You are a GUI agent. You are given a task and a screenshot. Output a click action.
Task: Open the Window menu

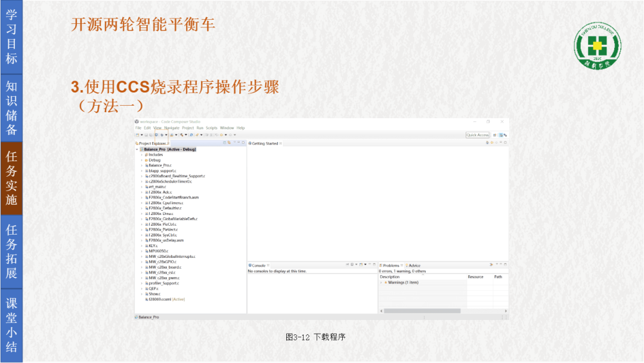coord(227,128)
